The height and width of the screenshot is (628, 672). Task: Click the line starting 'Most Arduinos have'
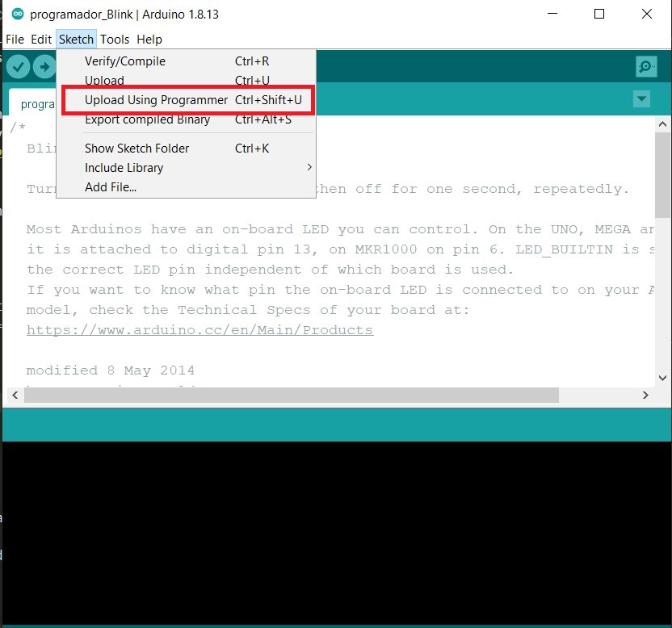click(340, 229)
